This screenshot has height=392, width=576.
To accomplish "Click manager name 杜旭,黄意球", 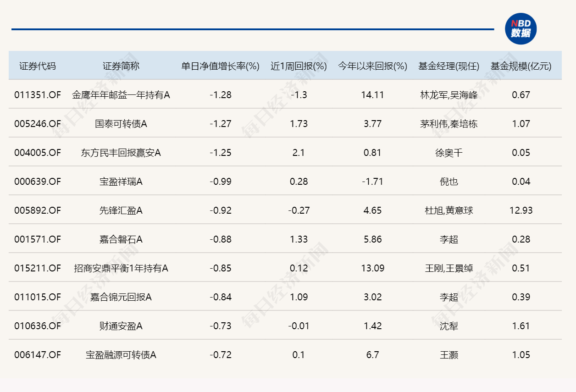I will pos(449,210).
